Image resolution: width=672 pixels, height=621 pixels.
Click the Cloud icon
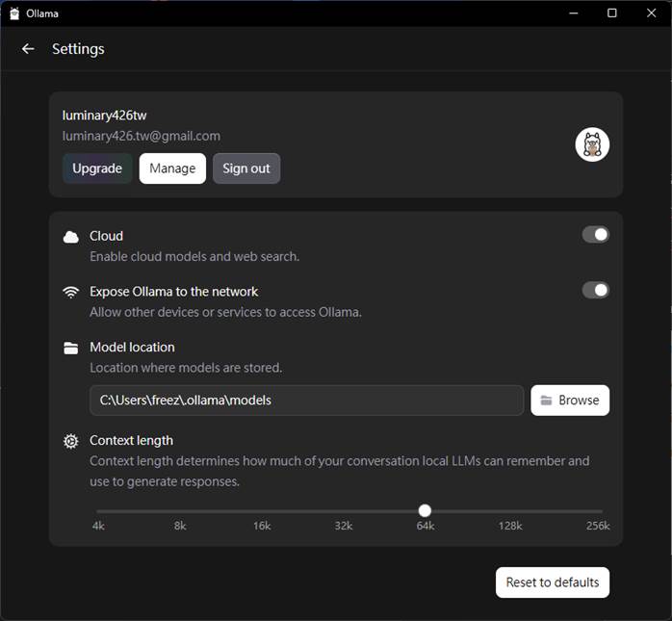tap(70, 237)
